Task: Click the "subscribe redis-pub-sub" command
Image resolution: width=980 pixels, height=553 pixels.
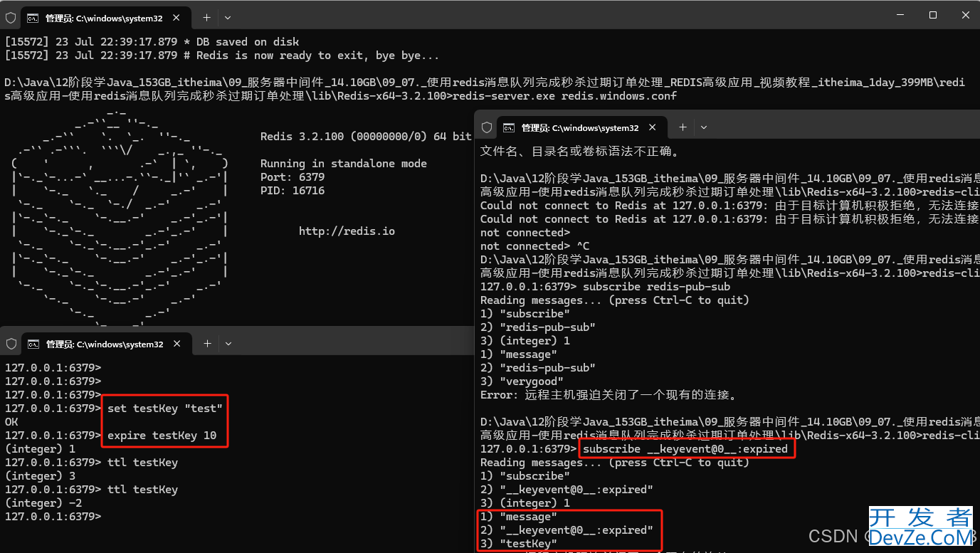Action: pyautogui.click(x=656, y=287)
